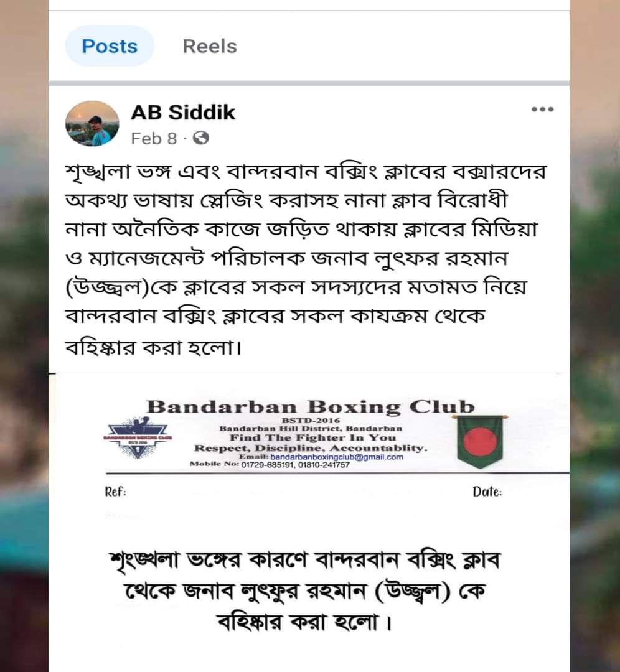The height and width of the screenshot is (672, 620).
Task: Click the bold Bengali notice text in image
Action: pyautogui.click(x=305, y=591)
